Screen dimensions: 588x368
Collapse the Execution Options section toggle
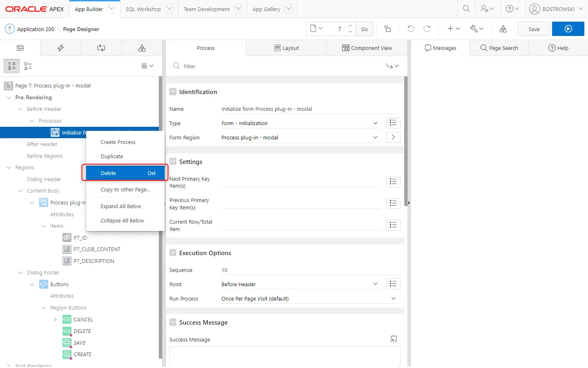coord(173,253)
